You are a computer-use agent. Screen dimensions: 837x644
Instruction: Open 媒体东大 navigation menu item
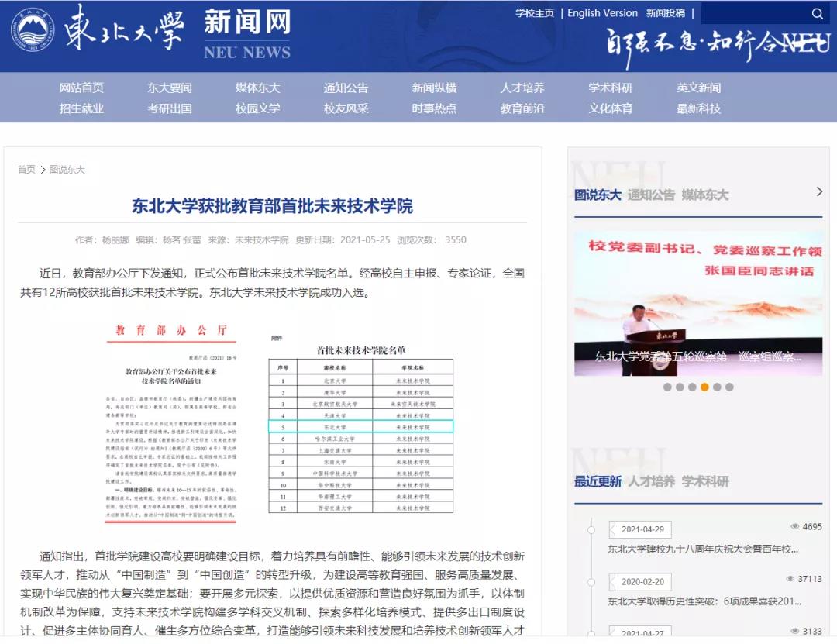[258, 88]
